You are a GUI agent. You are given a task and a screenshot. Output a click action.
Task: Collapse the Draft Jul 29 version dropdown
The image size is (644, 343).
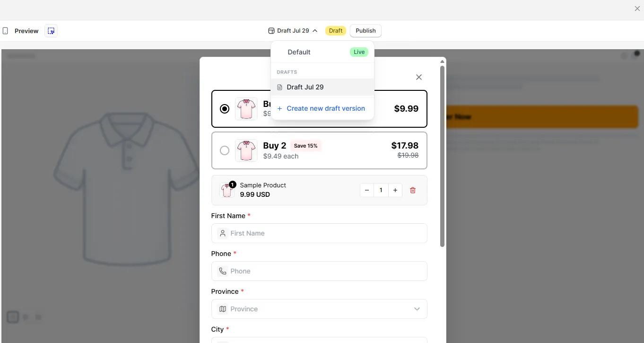[x=293, y=31]
